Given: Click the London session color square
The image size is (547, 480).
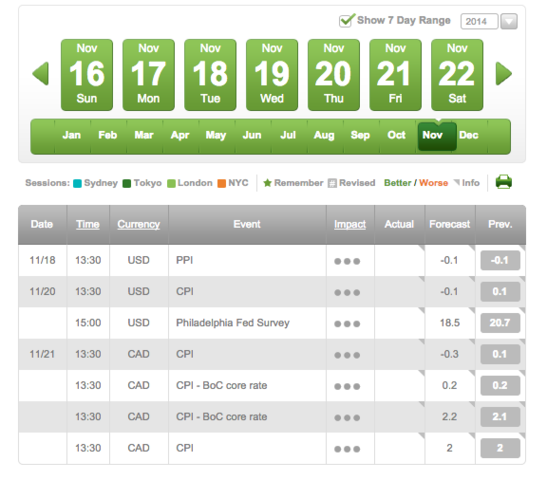Looking at the screenshot, I should click(171, 183).
